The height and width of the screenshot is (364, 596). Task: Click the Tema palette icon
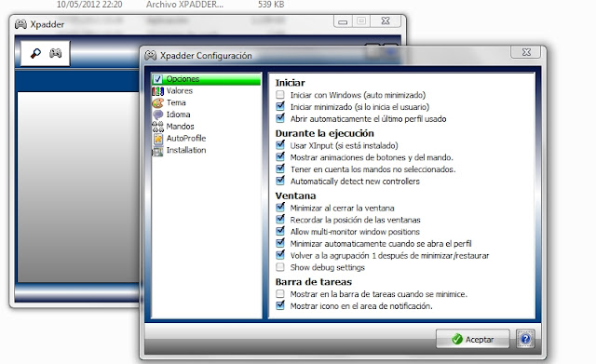click(157, 103)
